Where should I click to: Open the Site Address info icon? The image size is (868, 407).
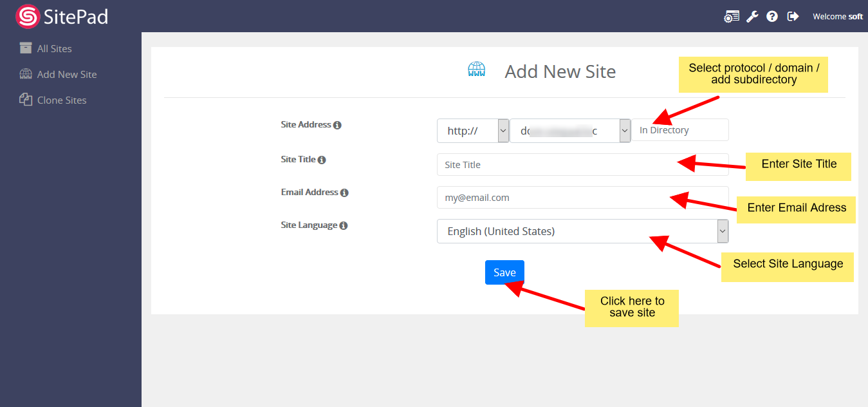pos(339,125)
